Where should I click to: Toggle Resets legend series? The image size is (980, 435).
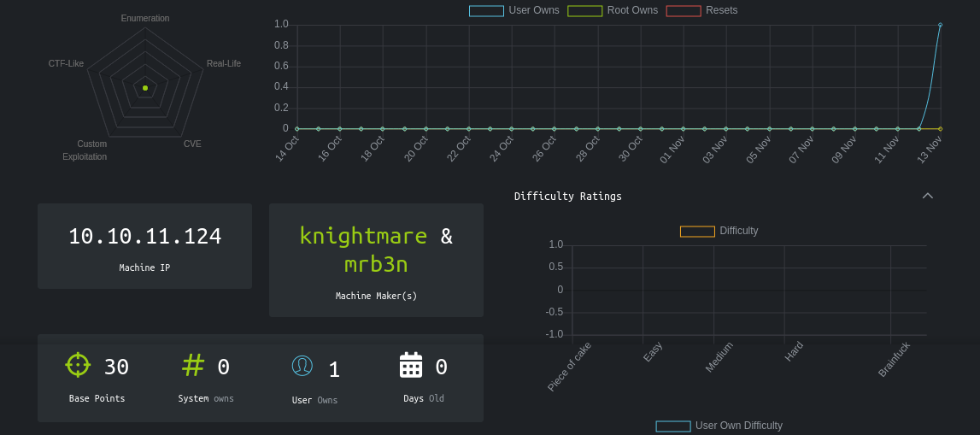701,10
